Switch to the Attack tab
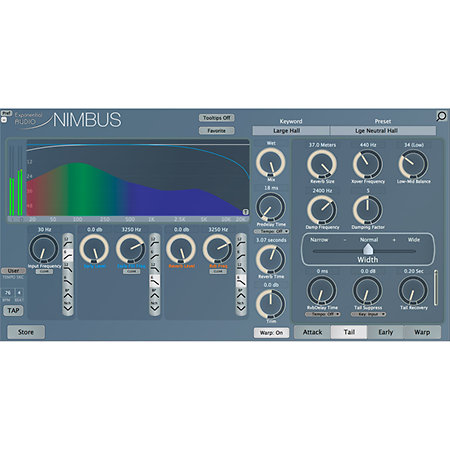Screen dimensions: 450x450 click(312, 332)
